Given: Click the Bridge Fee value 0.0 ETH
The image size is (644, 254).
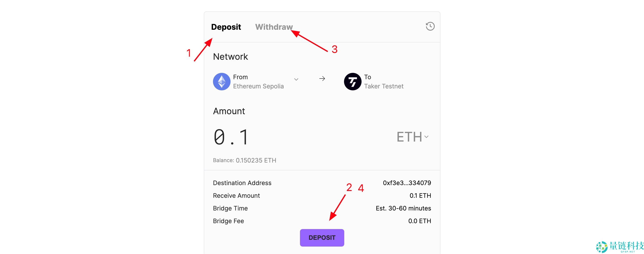Looking at the screenshot, I should (x=419, y=221).
